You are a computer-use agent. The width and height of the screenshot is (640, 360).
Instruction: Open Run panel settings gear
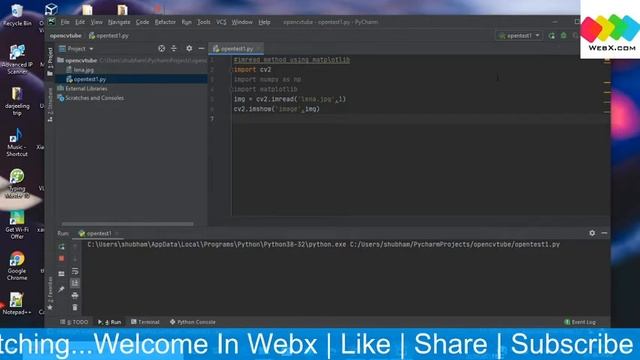[x=592, y=233]
